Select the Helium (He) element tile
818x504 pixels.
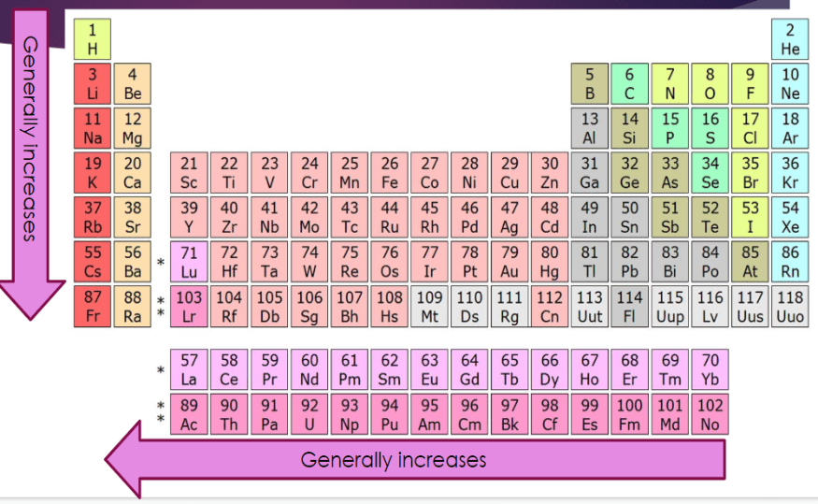coord(790,39)
